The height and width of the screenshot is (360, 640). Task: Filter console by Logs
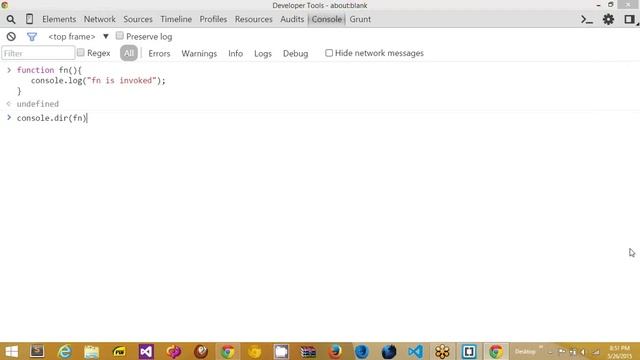[263, 53]
